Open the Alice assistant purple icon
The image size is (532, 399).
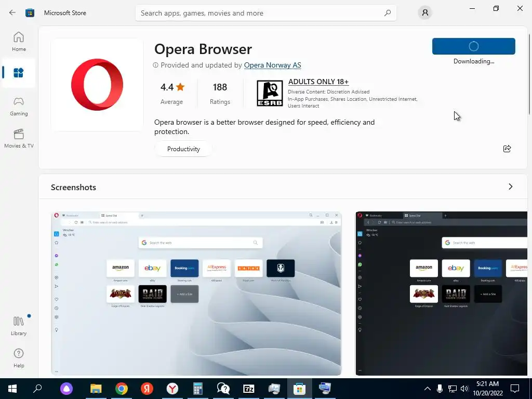pyautogui.click(x=66, y=389)
